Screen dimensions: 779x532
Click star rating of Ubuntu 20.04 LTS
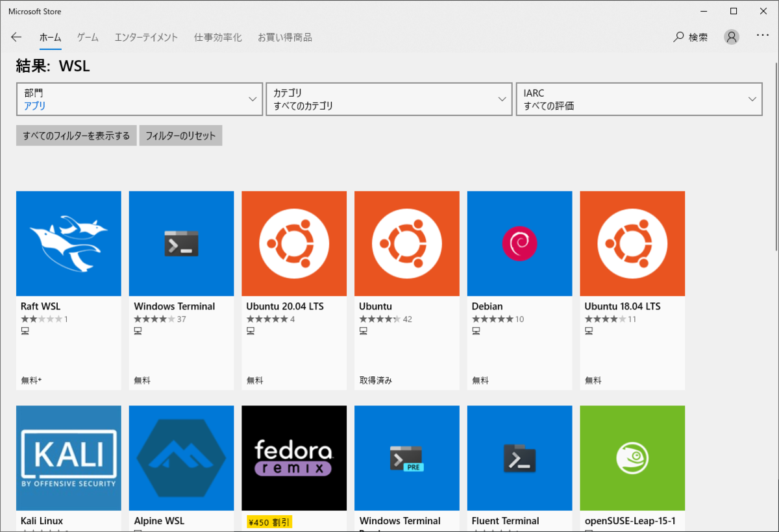click(x=267, y=319)
